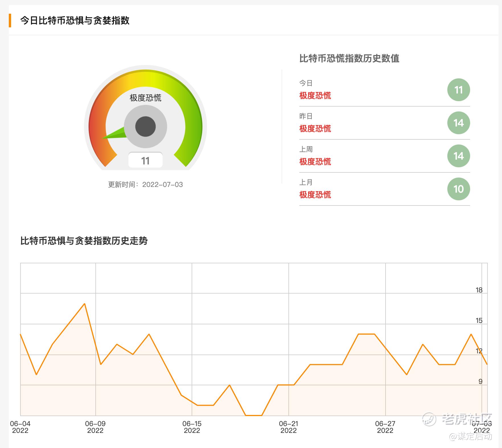Click the 06-21 2022 date label on the chart axis
This screenshot has height=448, width=502.
pyautogui.click(x=289, y=427)
